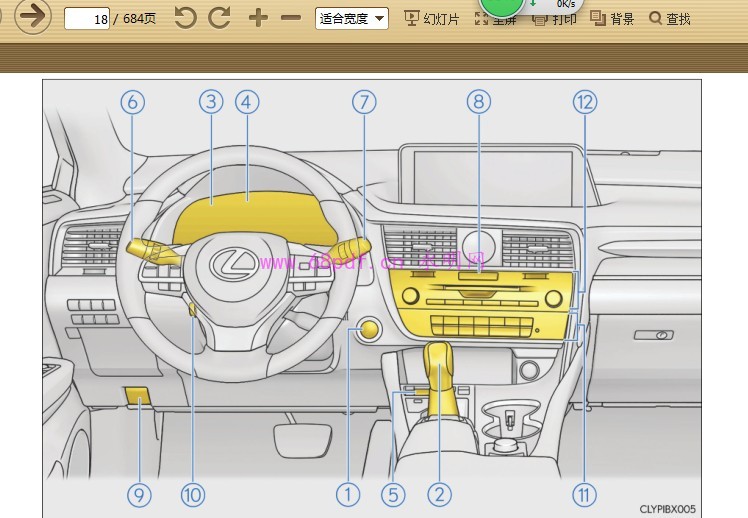The image size is (748, 518).
Task: Click callout number 2 in diagram
Action: pos(439,494)
